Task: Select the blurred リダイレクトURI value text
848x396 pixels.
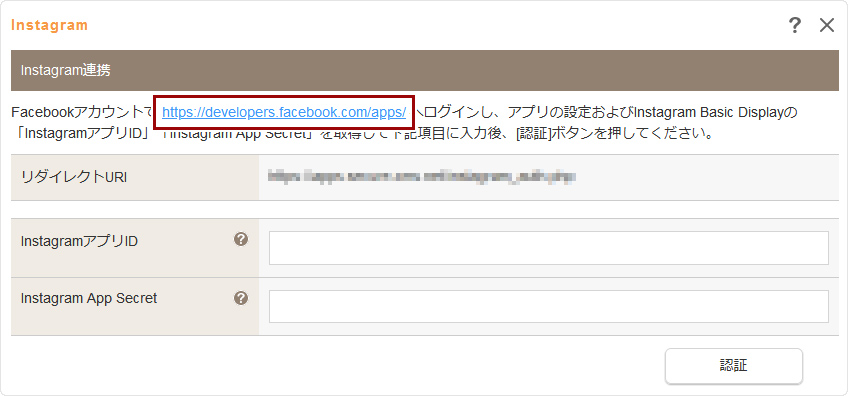Action: pos(421,177)
